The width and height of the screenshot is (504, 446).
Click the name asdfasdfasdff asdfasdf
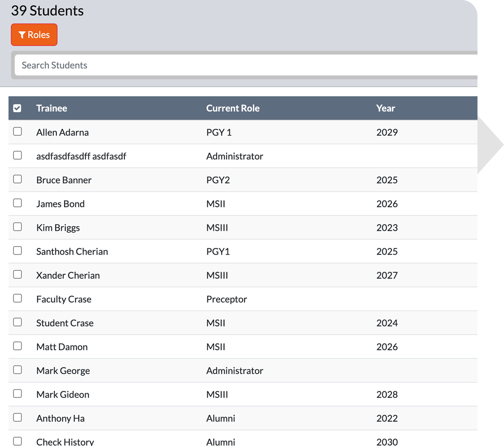coord(81,156)
